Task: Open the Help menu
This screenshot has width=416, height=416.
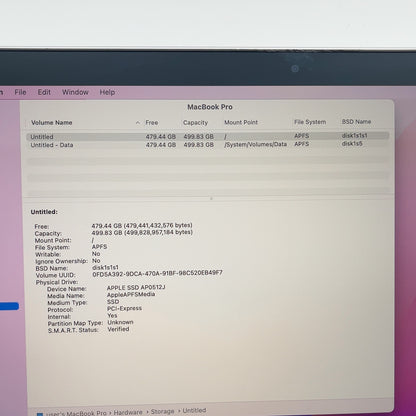Action: [107, 92]
